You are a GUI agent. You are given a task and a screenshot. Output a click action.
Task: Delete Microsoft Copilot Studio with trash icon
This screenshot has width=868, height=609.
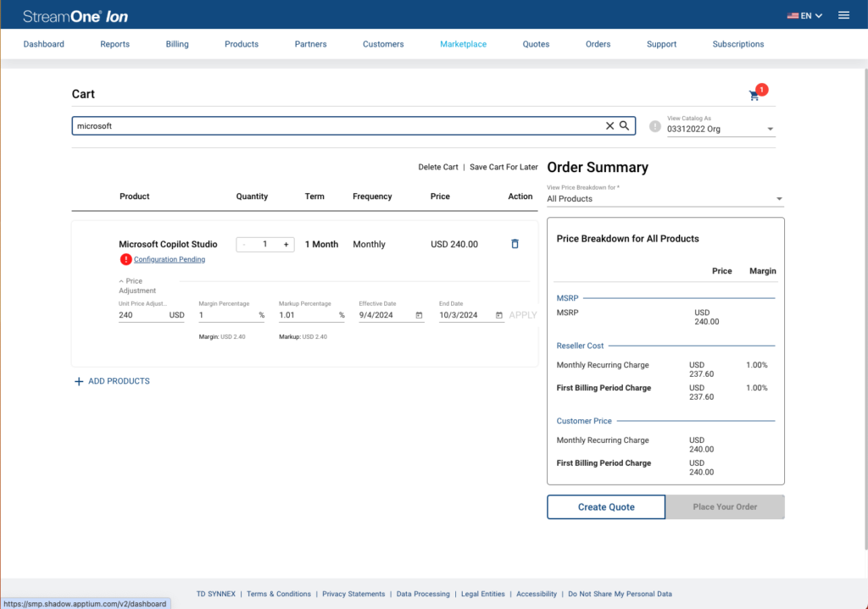(515, 244)
